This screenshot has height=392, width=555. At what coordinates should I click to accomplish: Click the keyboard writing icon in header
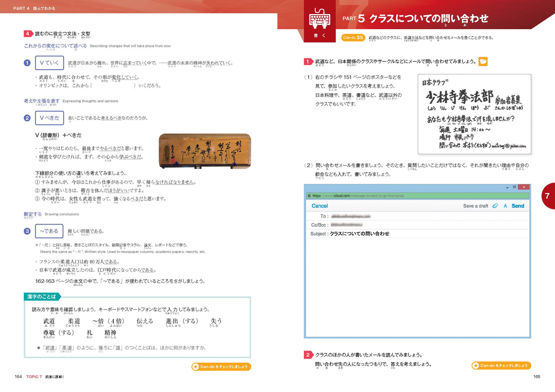pos(320,19)
